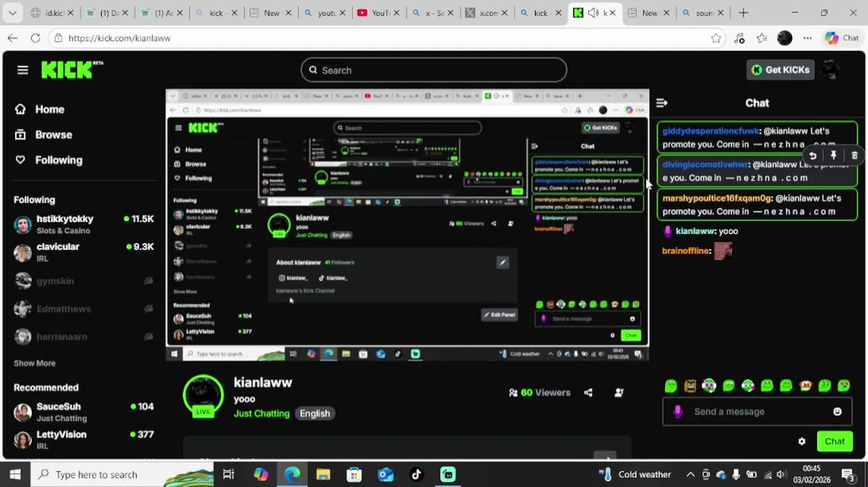Image resolution: width=868 pixels, height=487 pixels.
Task: Click username brainoffline in chat
Action: point(686,251)
